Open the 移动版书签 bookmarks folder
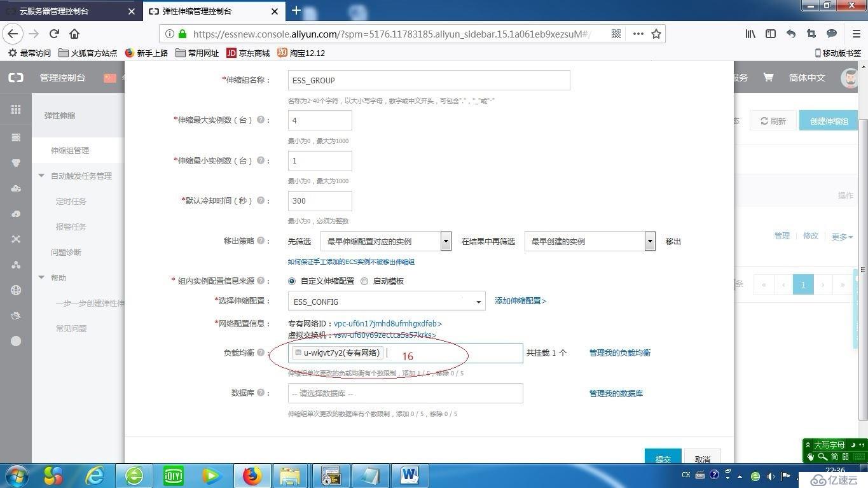The image size is (868, 488). pos(838,53)
